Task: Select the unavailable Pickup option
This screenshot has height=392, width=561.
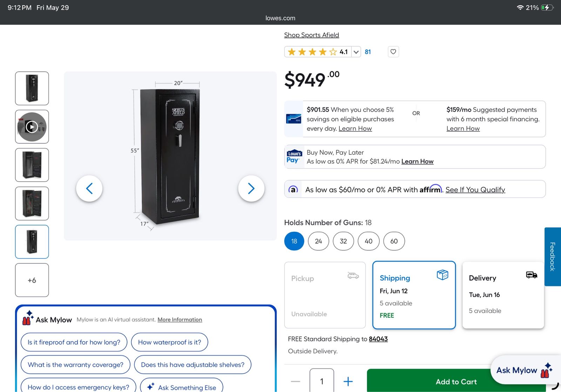Action: pos(325,295)
